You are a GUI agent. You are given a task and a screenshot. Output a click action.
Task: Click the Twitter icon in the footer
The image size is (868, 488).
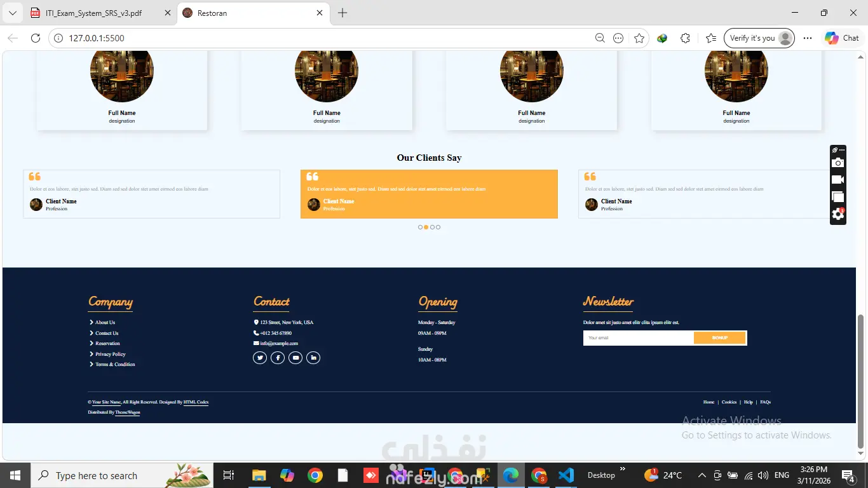[260, 358]
